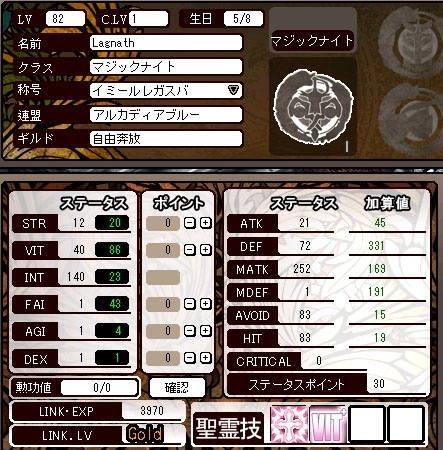Image resolution: width=443 pixels, height=450 pixels.
Task: Open the 称号 title dropdown arrow
Action: (x=234, y=90)
